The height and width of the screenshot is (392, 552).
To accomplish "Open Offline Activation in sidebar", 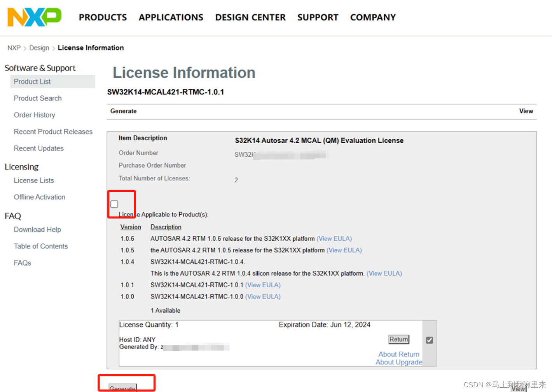I will pyautogui.click(x=40, y=197).
